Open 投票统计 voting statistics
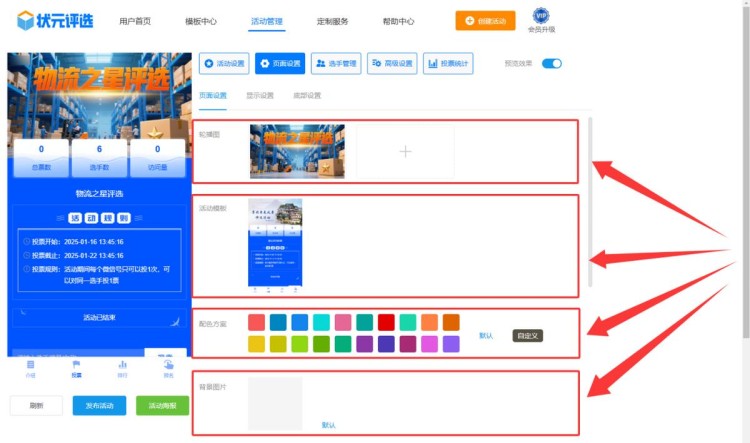The height and width of the screenshot is (443, 750). tap(448, 64)
